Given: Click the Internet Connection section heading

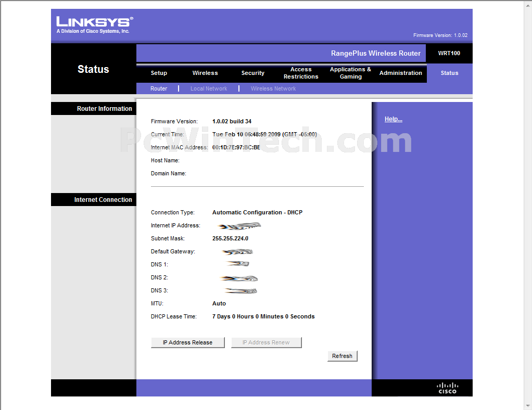Looking at the screenshot, I should click(x=103, y=200).
